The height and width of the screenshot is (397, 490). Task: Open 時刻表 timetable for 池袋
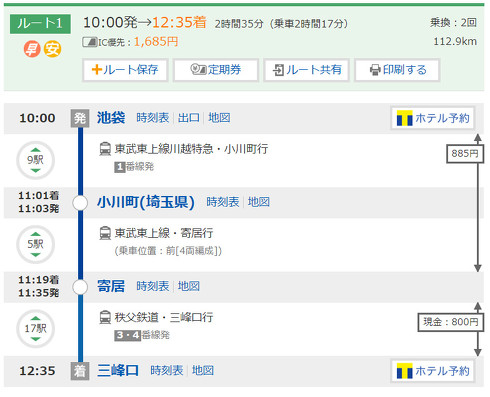[x=153, y=118]
